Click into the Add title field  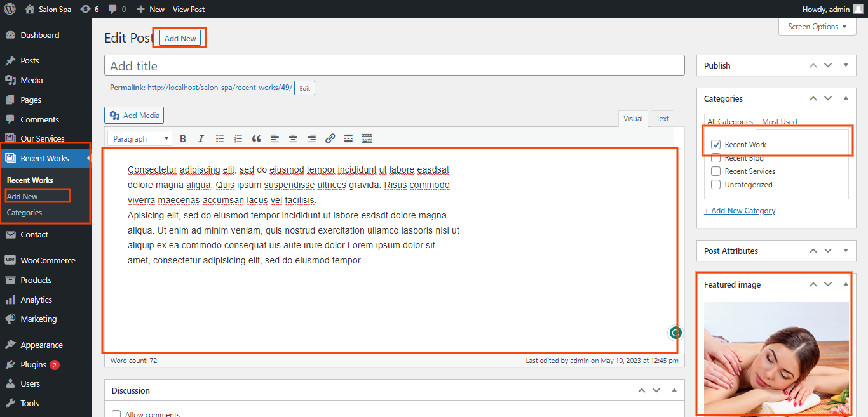(394, 66)
